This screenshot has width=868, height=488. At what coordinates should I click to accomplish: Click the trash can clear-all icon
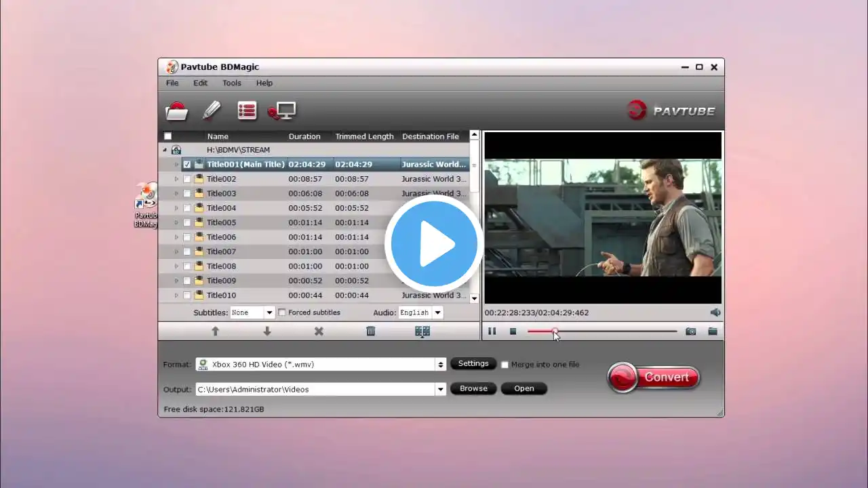[x=370, y=331]
